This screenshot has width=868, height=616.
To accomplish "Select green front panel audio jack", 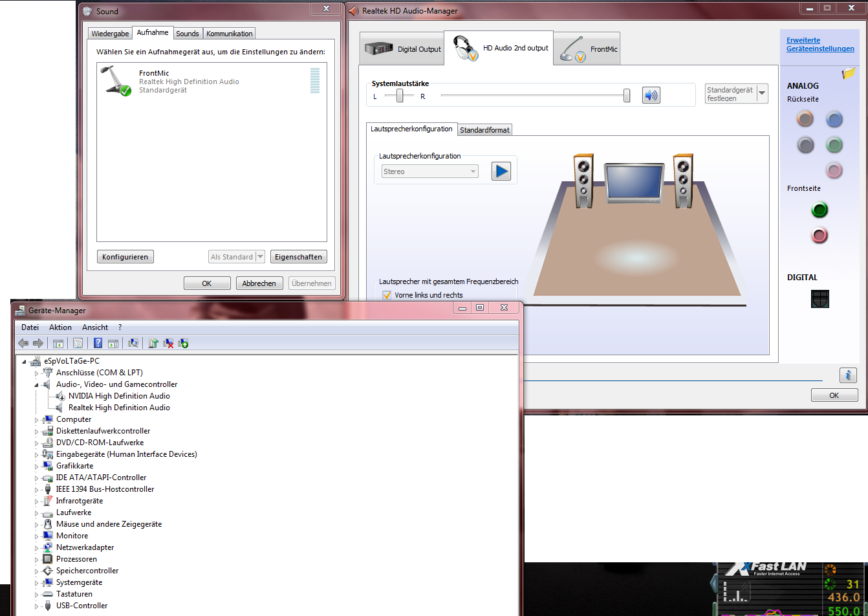I will (819, 210).
